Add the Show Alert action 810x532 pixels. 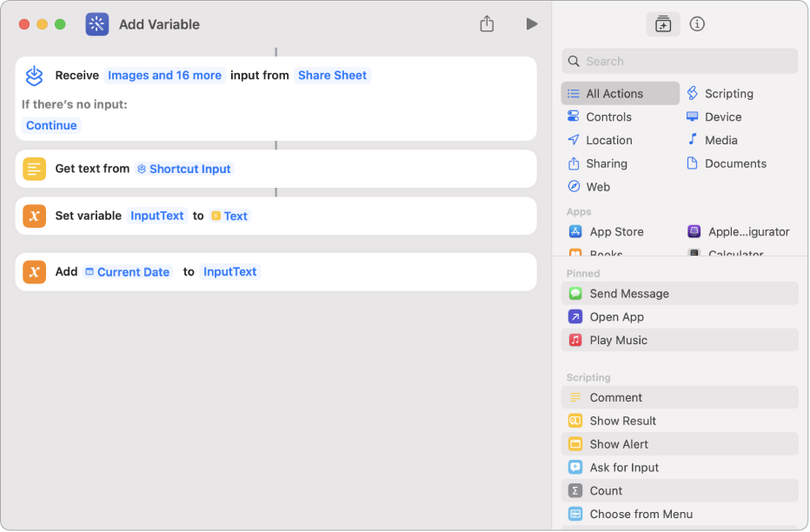coord(619,444)
